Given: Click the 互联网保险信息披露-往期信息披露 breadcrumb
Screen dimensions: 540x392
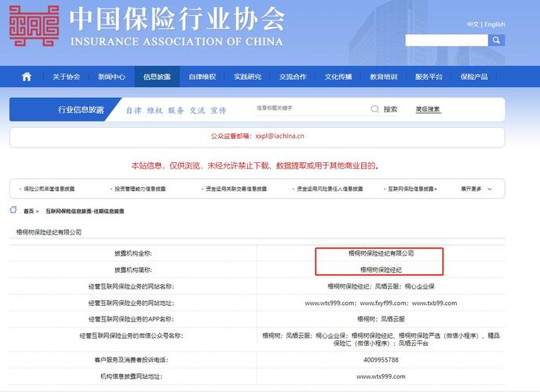Looking at the screenshot, I should tap(85, 211).
